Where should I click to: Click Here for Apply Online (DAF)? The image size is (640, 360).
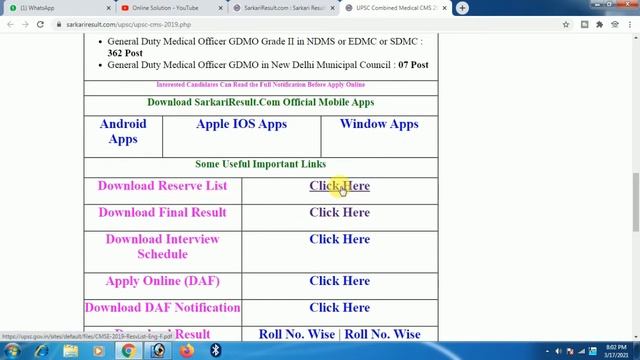click(x=340, y=281)
